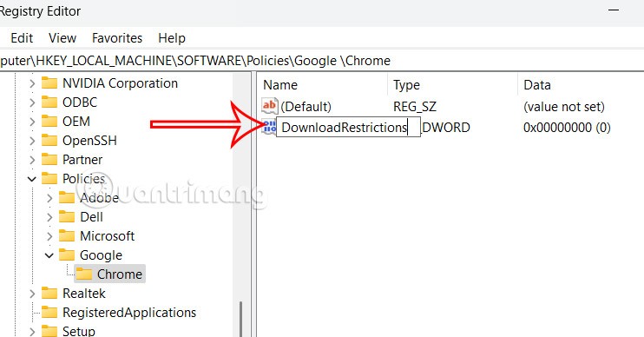644x337 pixels.
Task: Click the REG_SZ type cell
Action: [415, 107]
